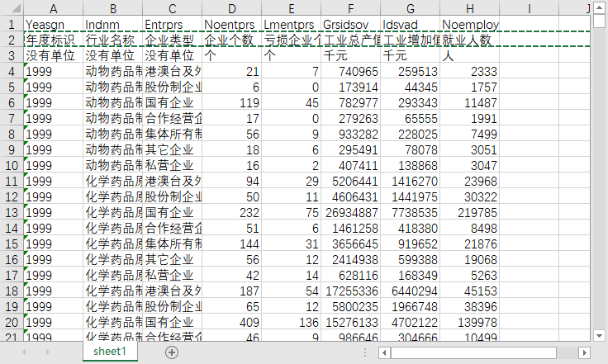The height and width of the screenshot is (364, 608).
Task: Click the vertical scrollbar down arrow
Action: click(600, 336)
